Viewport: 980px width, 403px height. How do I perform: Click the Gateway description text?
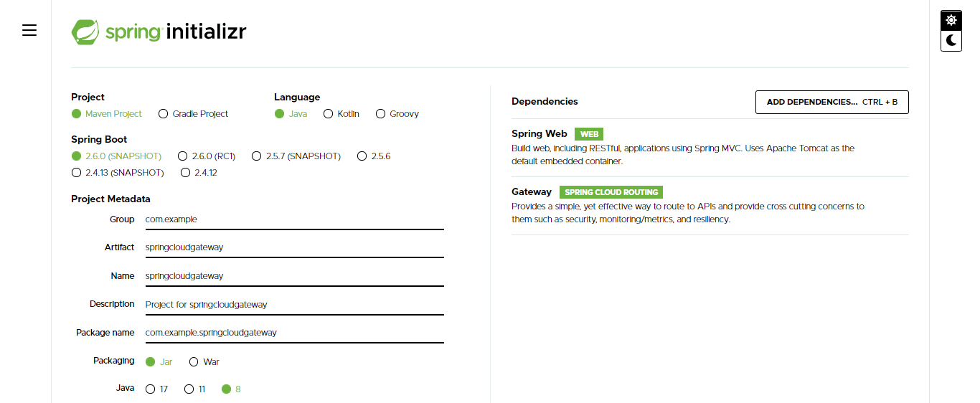688,213
